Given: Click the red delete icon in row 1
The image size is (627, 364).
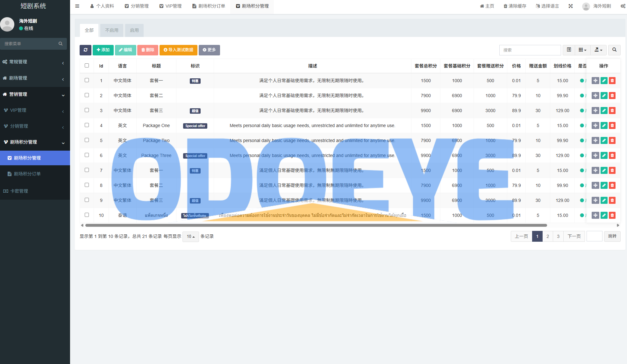Looking at the screenshot, I should coord(612,81).
